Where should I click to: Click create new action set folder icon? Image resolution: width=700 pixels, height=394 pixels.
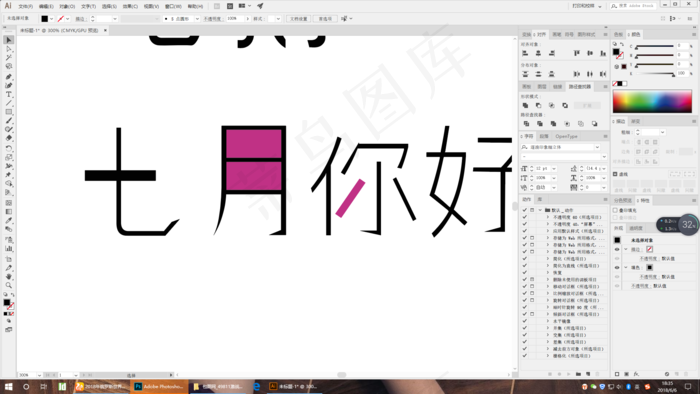point(578,374)
